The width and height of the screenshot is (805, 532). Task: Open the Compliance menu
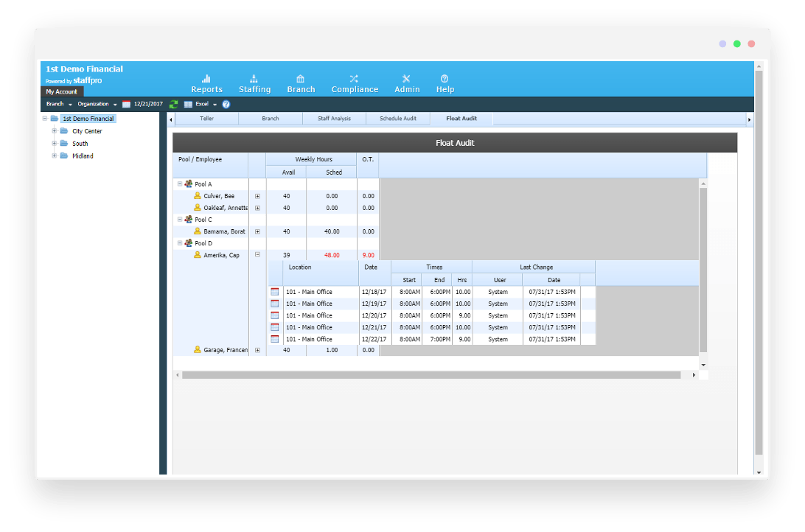(x=355, y=83)
